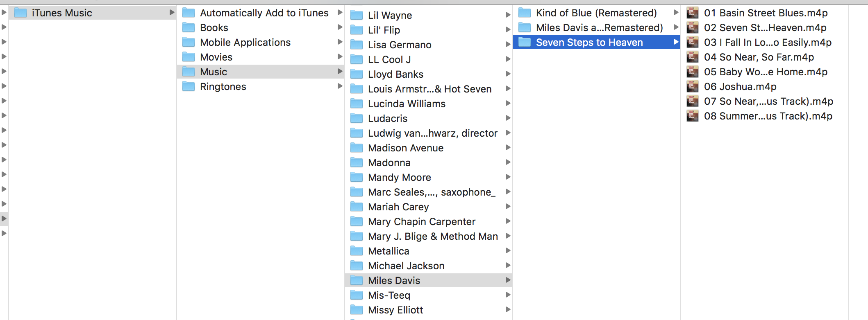868x320 pixels.
Task: Click the LL Cool J folder icon
Action: point(357,59)
